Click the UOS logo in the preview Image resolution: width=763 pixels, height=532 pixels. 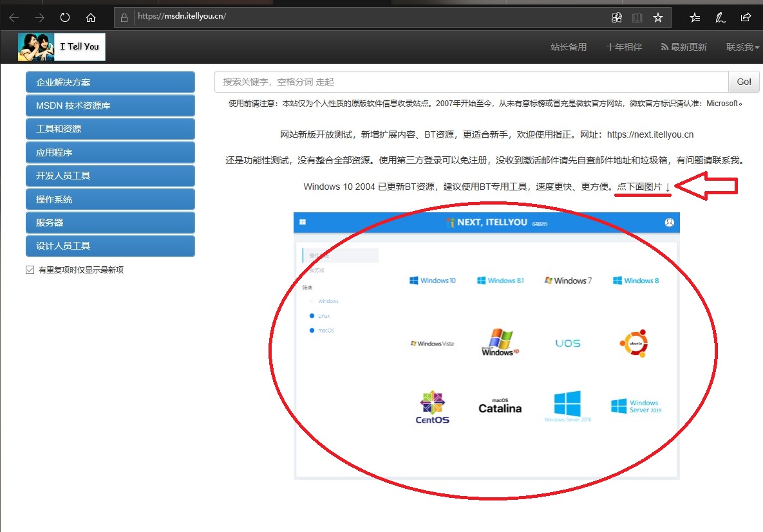click(x=568, y=344)
